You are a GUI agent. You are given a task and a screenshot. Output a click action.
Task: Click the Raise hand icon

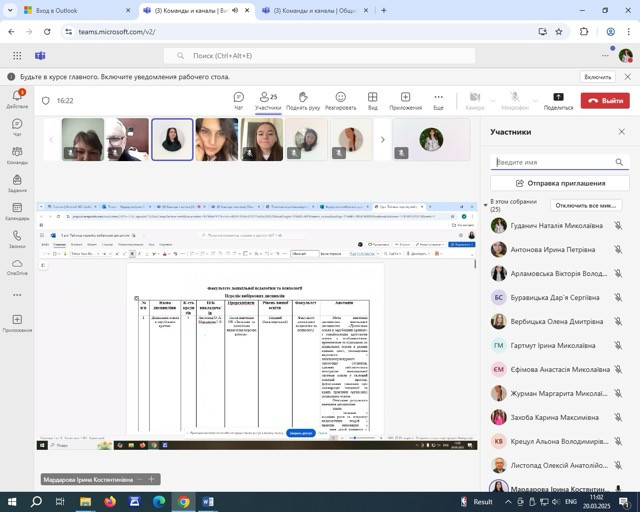tap(302, 100)
